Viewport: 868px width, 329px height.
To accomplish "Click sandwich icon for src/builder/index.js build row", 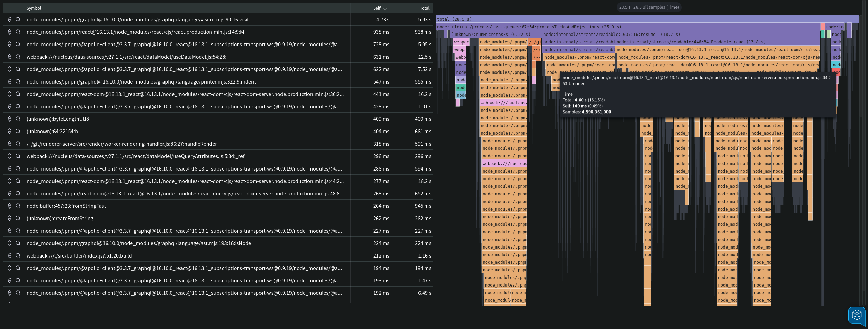I will point(10,255).
